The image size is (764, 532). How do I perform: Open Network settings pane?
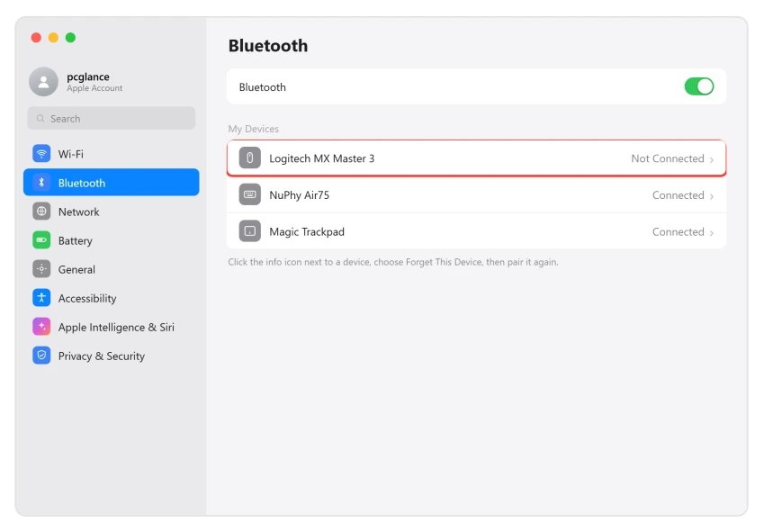(111, 212)
